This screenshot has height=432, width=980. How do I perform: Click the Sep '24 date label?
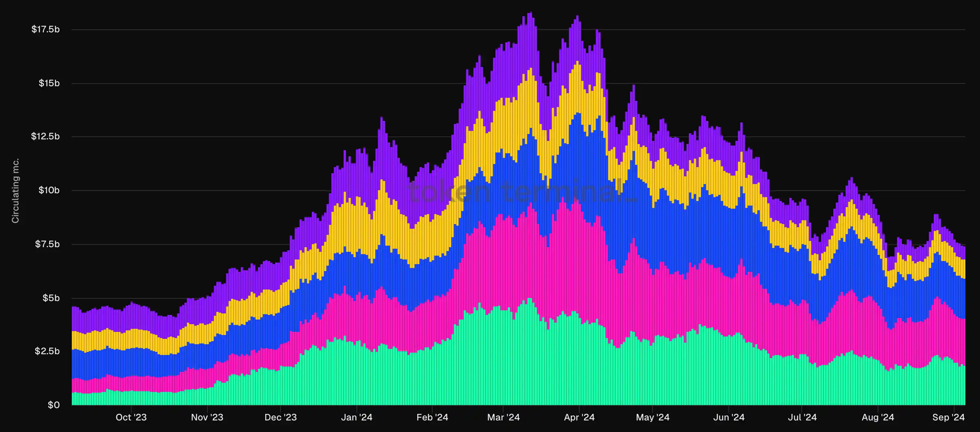[x=948, y=417]
